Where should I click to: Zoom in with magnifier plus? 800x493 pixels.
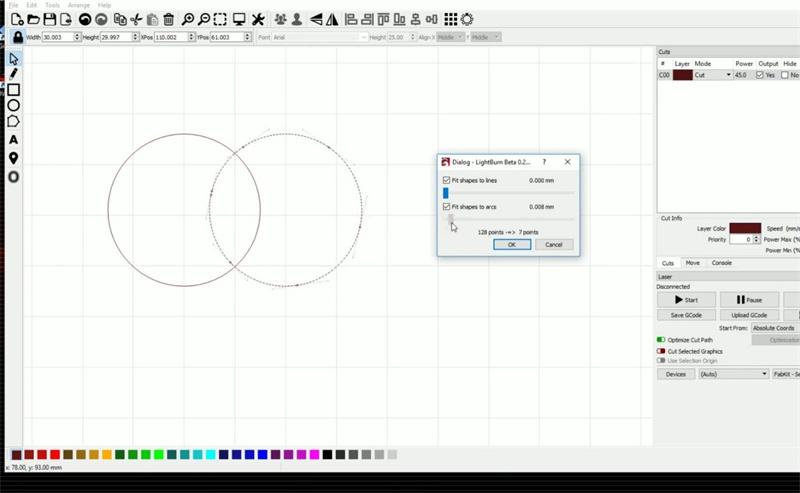pyautogui.click(x=188, y=19)
